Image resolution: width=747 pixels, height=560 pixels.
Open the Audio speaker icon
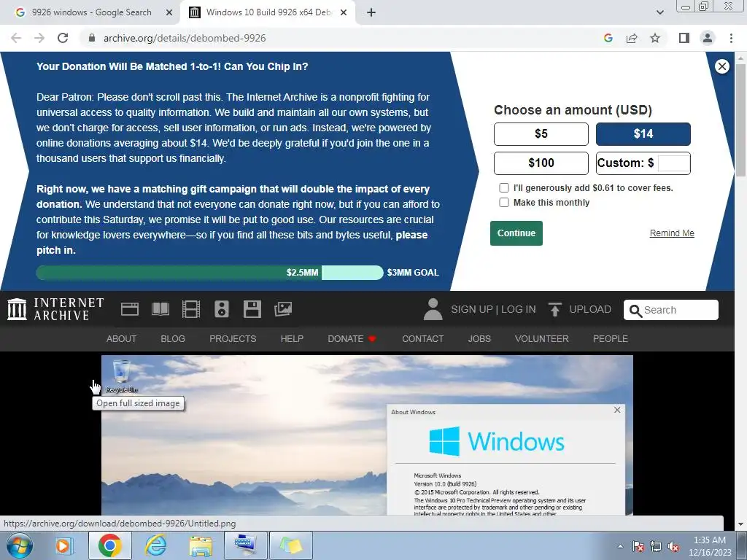pyautogui.click(x=222, y=309)
